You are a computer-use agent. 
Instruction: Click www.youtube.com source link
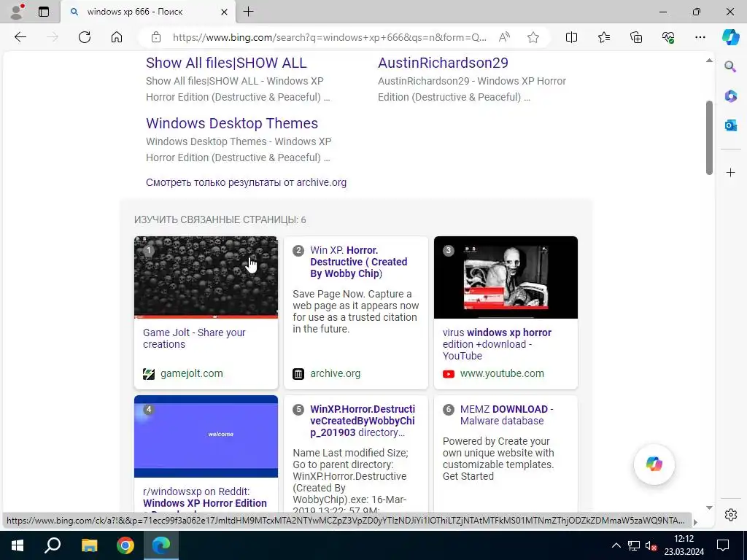tap(502, 373)
